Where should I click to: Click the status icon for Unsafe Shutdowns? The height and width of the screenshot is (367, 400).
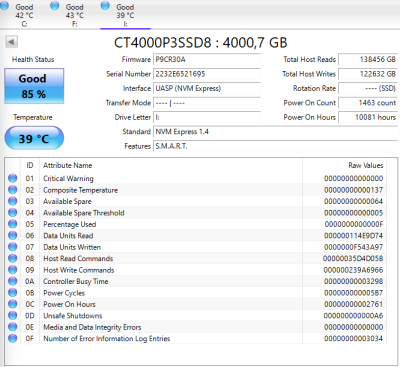point(13,315)
